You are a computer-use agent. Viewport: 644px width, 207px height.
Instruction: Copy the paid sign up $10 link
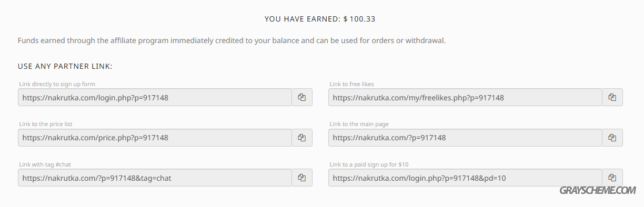tap(612, 178)
